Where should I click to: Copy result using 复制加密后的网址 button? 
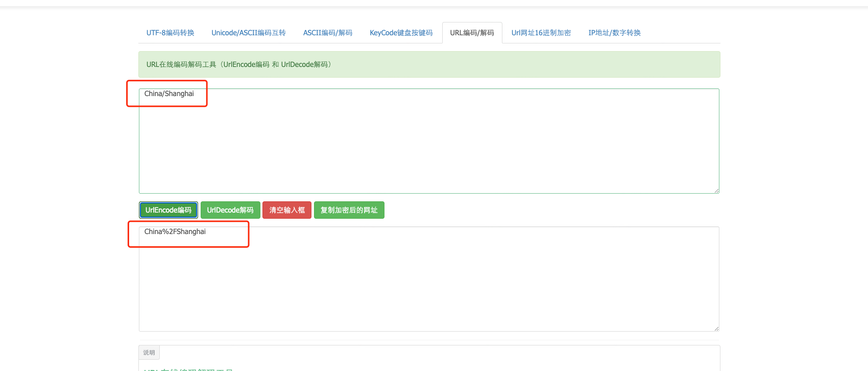pos(349,210)
